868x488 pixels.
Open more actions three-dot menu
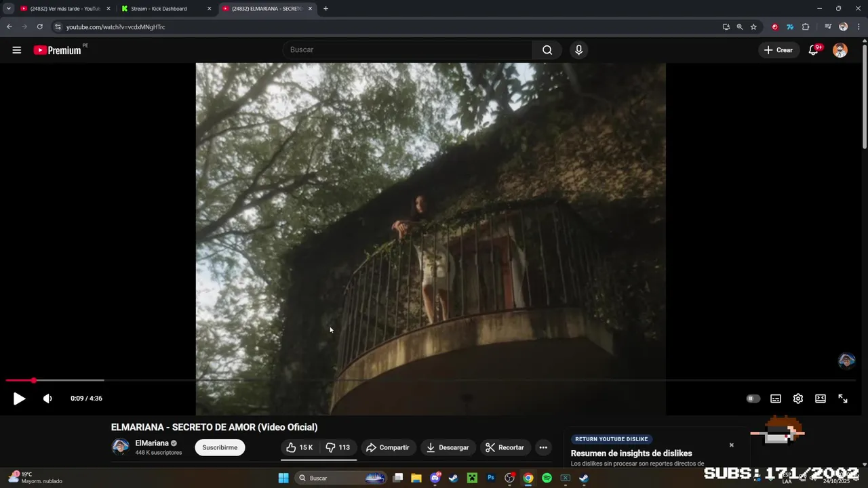pos(543,447)
